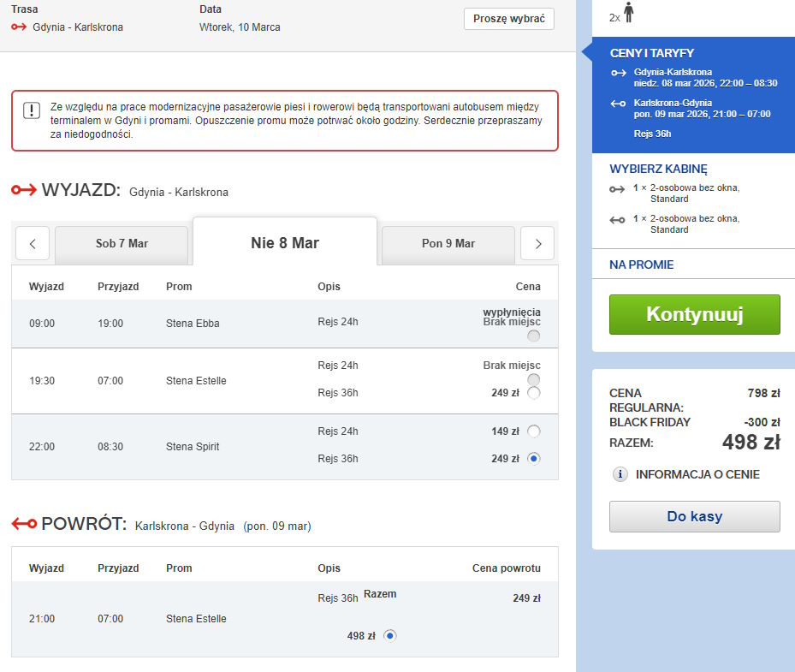Expand the WYBIERZ KABINĘ section
Screen dimensions: 795x672
pyautogui.click(x=658, y=169)
